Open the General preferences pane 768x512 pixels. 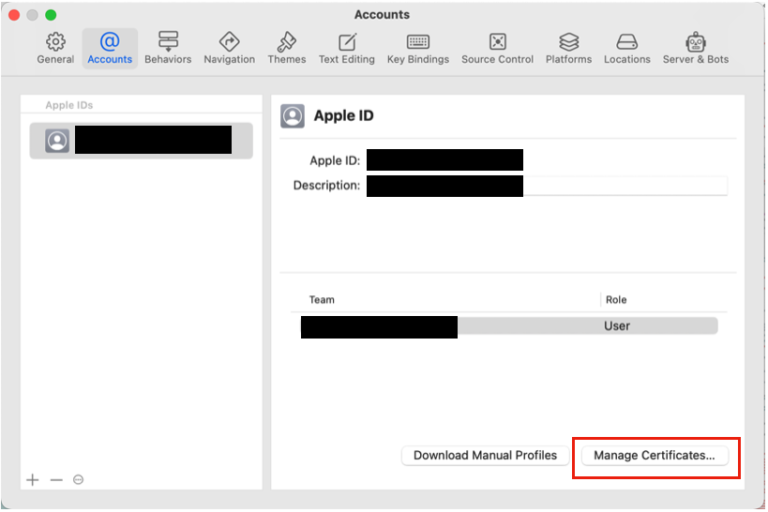pyautogui.click(x=56, y=47)
